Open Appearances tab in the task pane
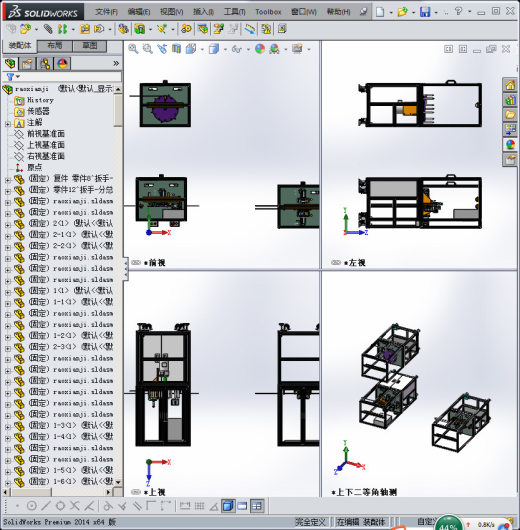520x530 pixels. coord(510,144)
